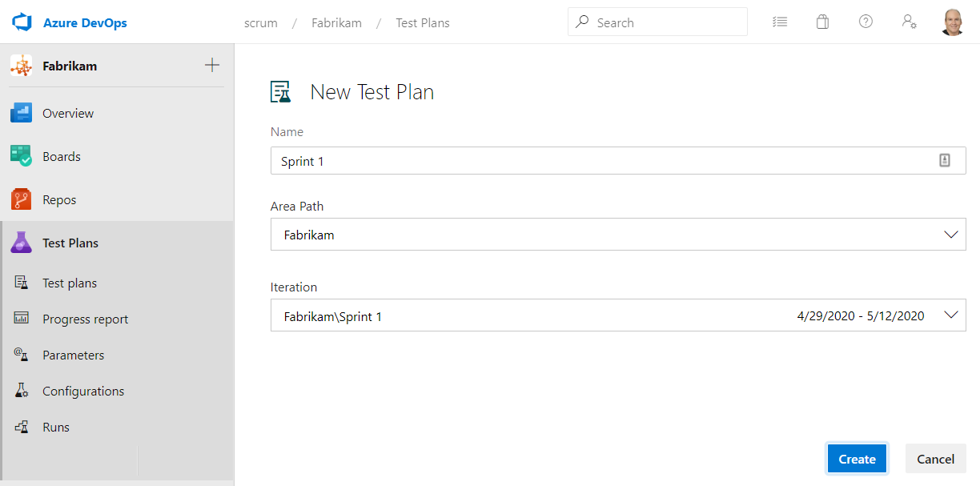Image resolution: width=980 pixels, height=486 pixels.
Task: Open the Fabrikam breadcrumb link
Action: [336, 22]
